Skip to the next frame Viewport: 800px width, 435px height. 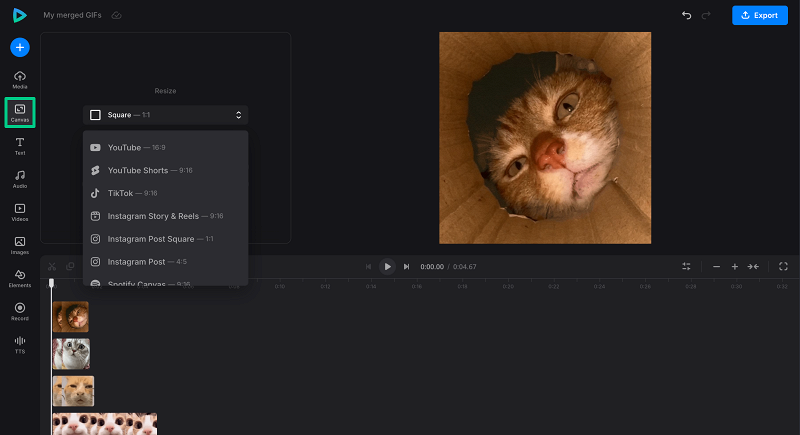coord(407,267)
